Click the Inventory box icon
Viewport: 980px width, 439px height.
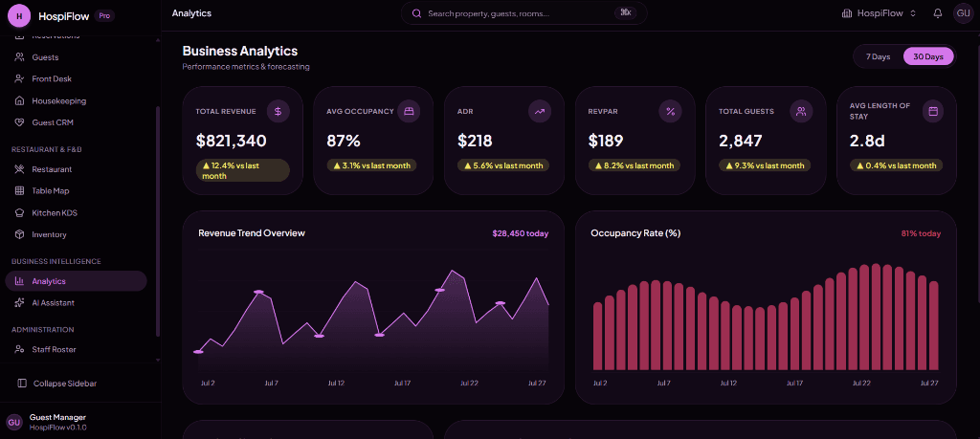(19, 234)
